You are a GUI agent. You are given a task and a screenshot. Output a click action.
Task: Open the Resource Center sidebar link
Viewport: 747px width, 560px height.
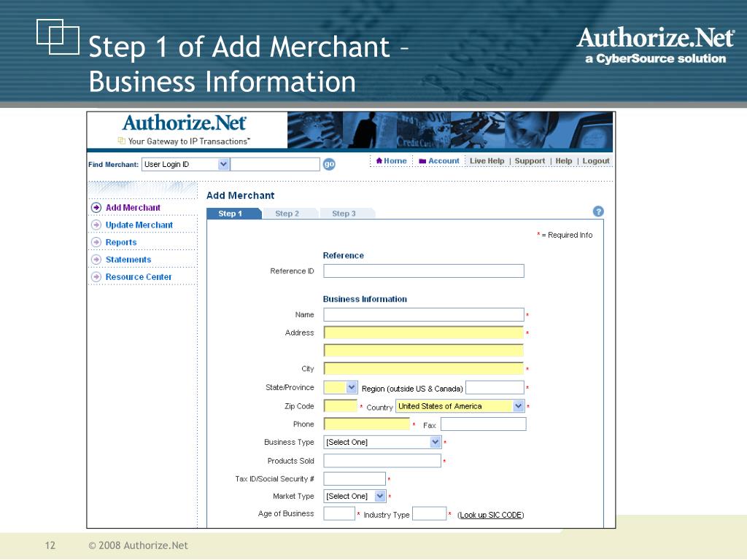coord(139,276)
